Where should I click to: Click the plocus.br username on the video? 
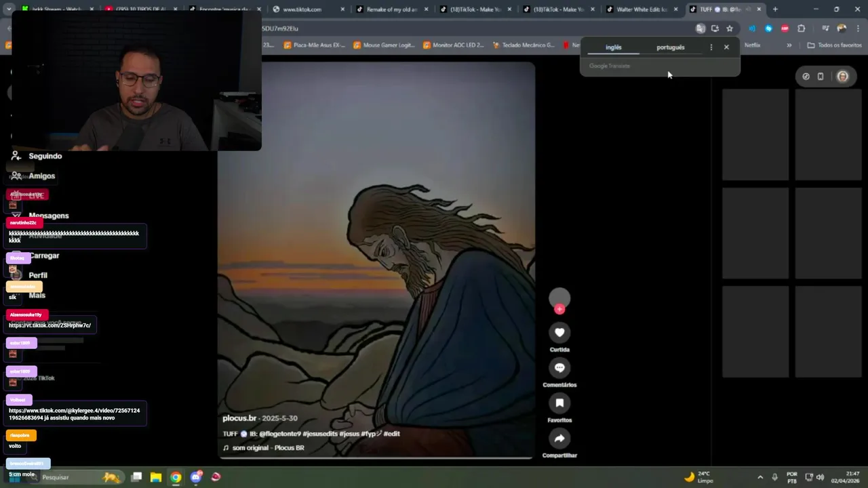click(x=239, y=418)
